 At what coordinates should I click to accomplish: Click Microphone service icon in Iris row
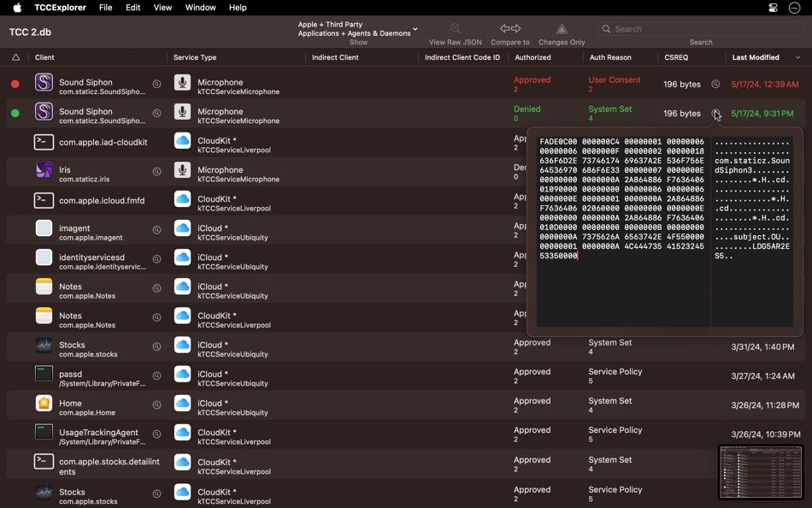(x=182, y=170)
